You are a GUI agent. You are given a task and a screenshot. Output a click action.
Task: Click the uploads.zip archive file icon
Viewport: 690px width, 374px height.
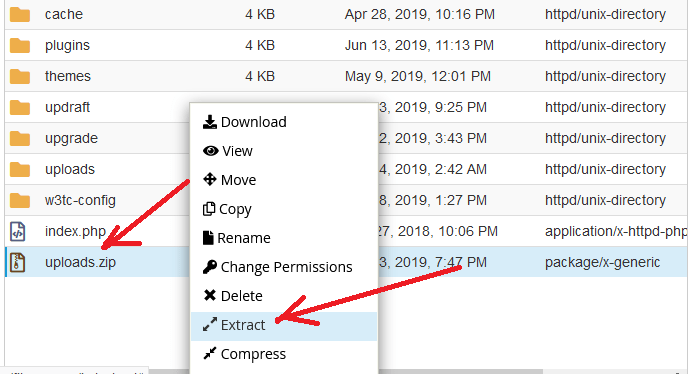point(18,262)
